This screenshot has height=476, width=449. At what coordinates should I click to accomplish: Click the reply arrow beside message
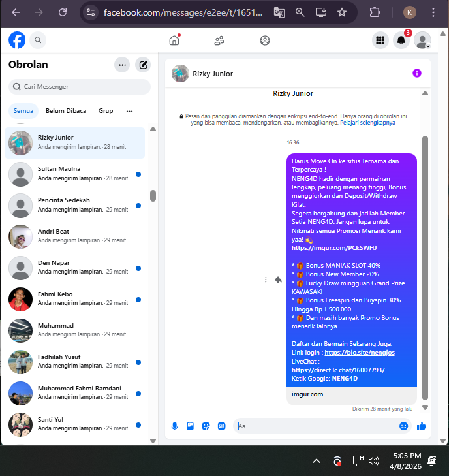point(278,279)
